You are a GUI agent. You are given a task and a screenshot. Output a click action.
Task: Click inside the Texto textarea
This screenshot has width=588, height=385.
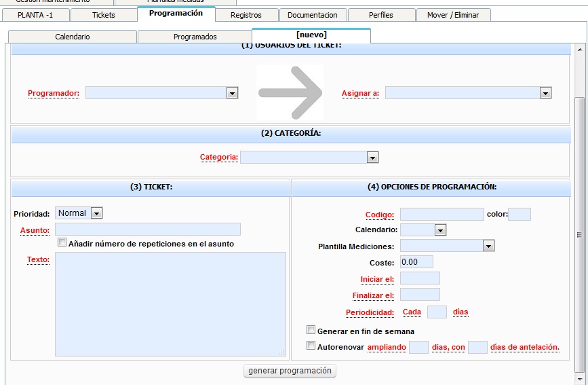pos(170,304)
